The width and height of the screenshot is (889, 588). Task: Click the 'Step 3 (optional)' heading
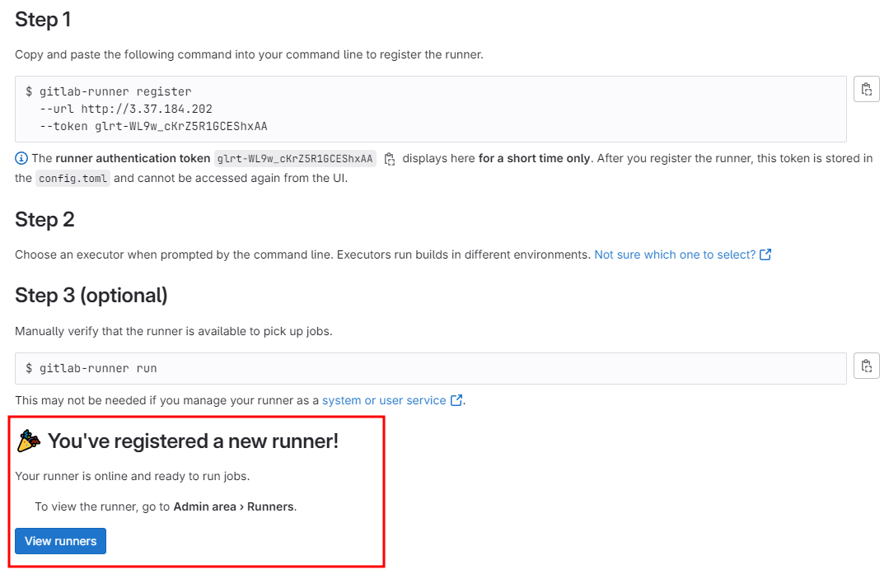tap(91, 296)
